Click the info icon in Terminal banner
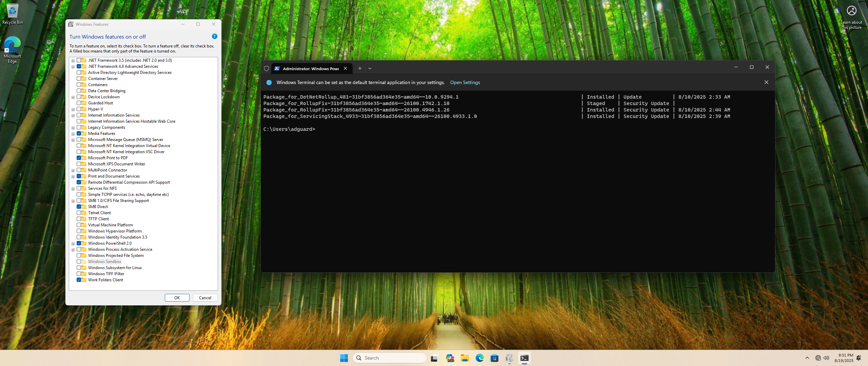The height and width of the screenshot is (366, 868). coord(269,82)
